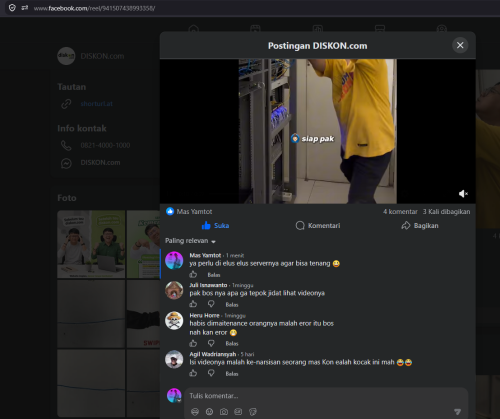Click the Bagikan share button
Image resolution: width=500 pixels, height=419 pixels.
pyautogui.click(x=420, y=226)
